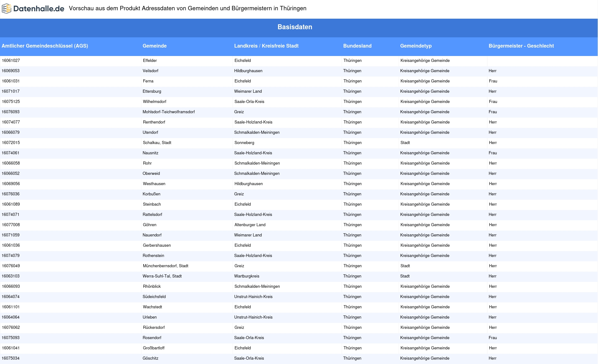The width and height of the screenshot is (598, 364).
Task: Click the Schalkau, Stadt cell
Action: (157, 143)
